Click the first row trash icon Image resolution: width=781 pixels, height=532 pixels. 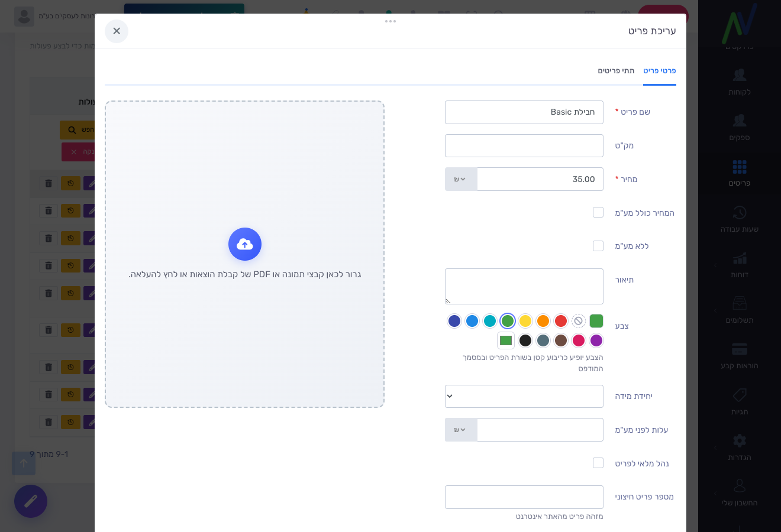(49, 184)
